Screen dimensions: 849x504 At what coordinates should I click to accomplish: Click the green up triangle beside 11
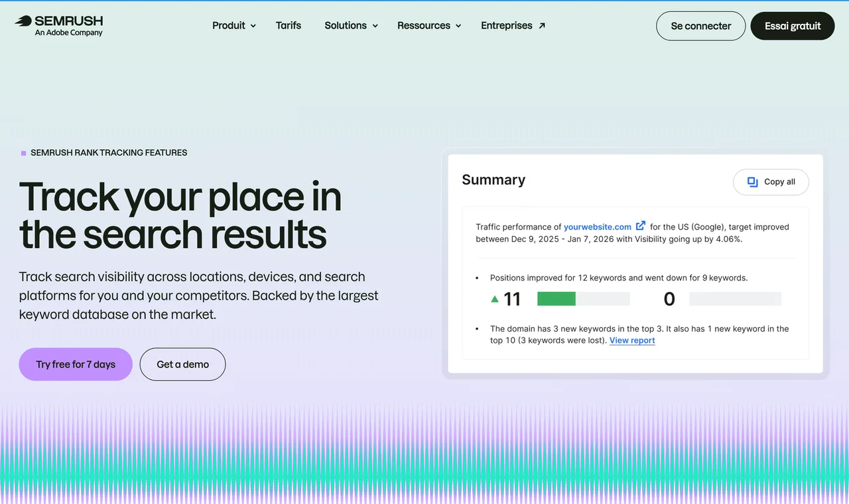pos(494,299)
